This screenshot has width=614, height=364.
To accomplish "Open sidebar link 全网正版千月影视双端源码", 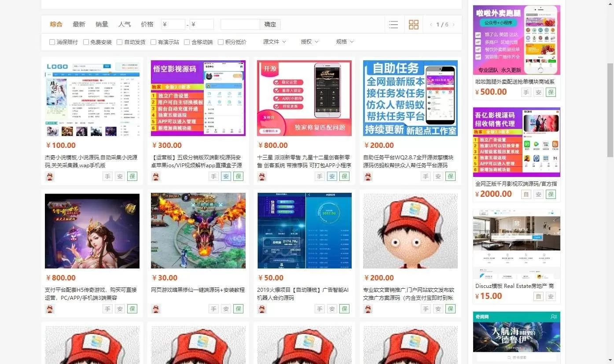I will pos(516,184).
